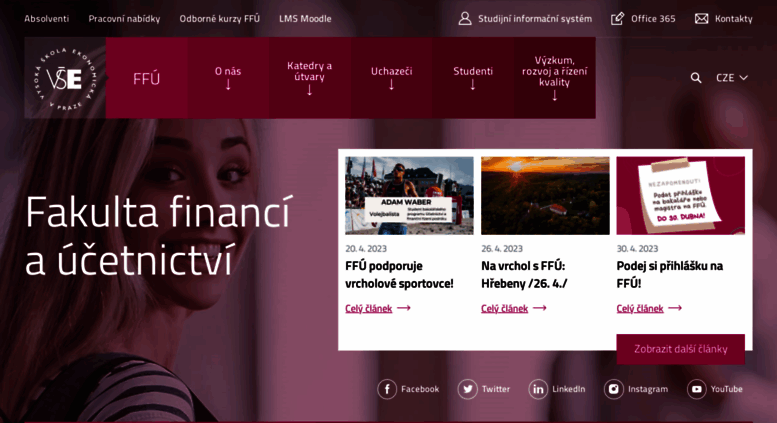Expand the O nás menu
Image resolution: width=777 pixels, height=423 pixels.
point(228,78)
